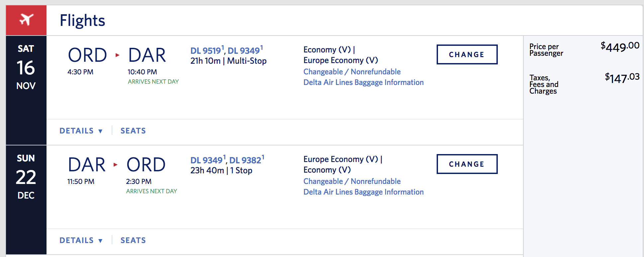Click red arrow between DAR and ORD return
This screenshot has width=644, height=257.
tap(116, 165)
